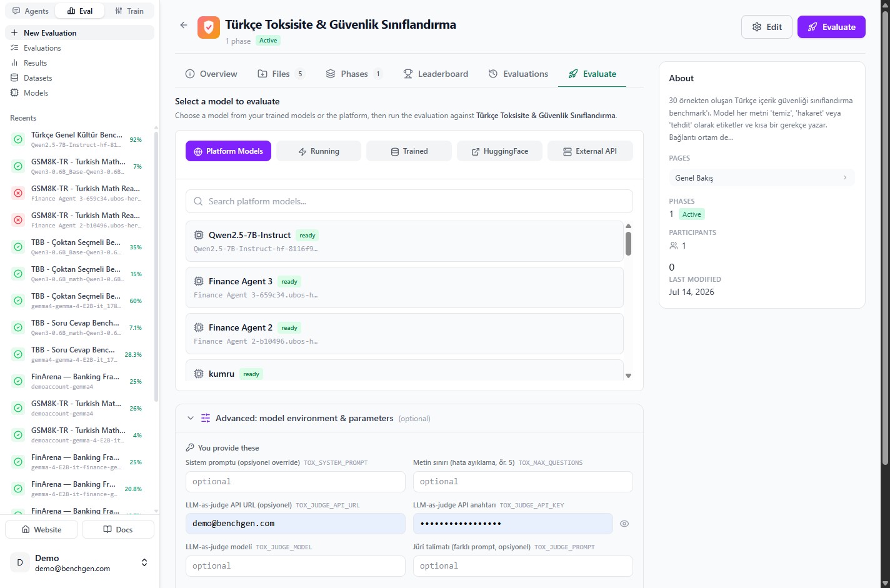Select the Evaluate tab

click(592, 74)
